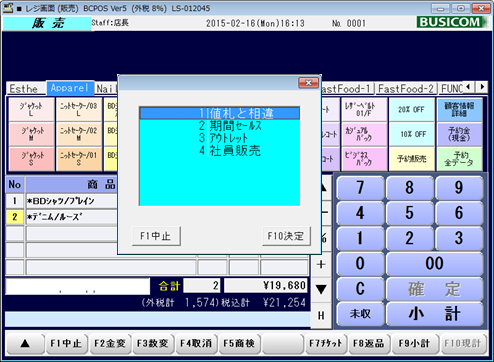Click the down triangle list arrow
494x362 pixels.
click(x=321, y=289)
